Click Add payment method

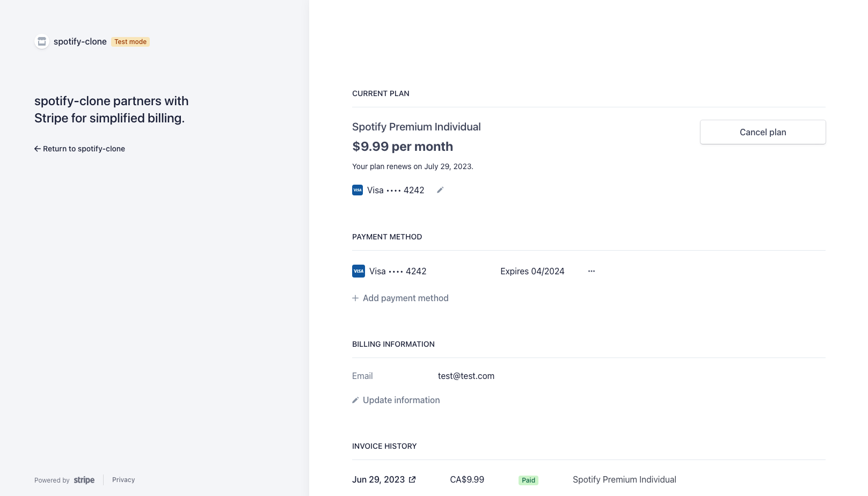click(400, 298)
